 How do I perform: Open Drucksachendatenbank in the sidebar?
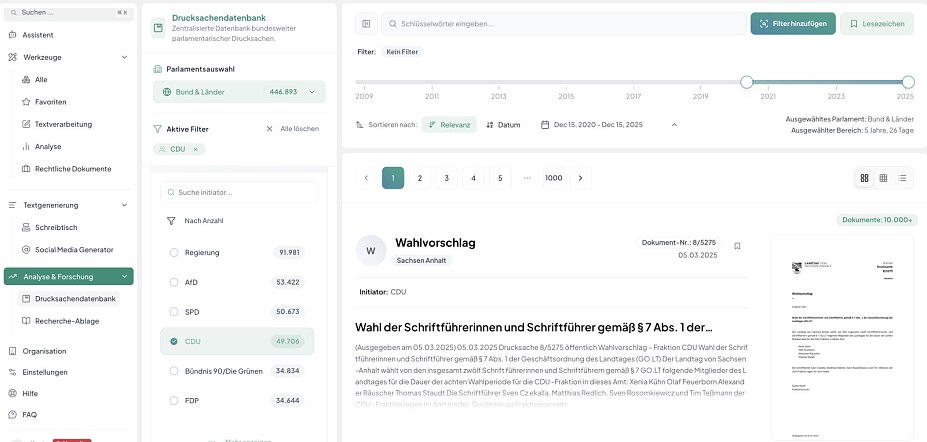click(75, 299)
